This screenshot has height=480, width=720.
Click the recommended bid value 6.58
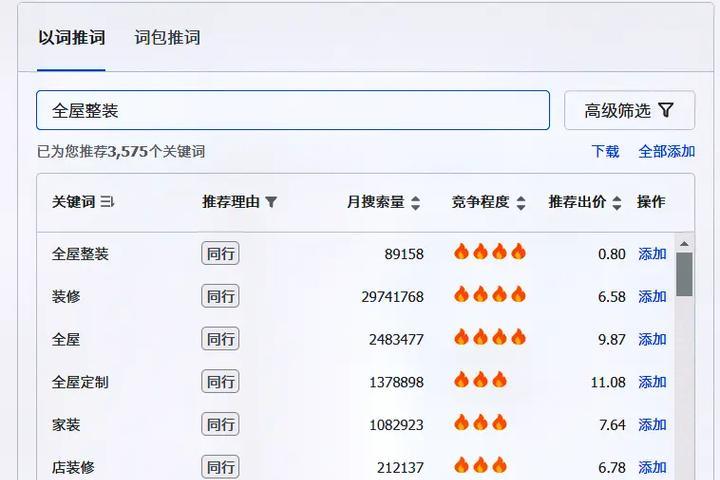[612, 297]
